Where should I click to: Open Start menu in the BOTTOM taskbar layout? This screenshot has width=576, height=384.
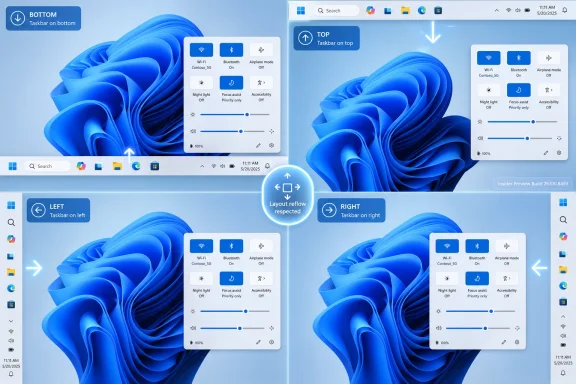click(x=12, y=166)
